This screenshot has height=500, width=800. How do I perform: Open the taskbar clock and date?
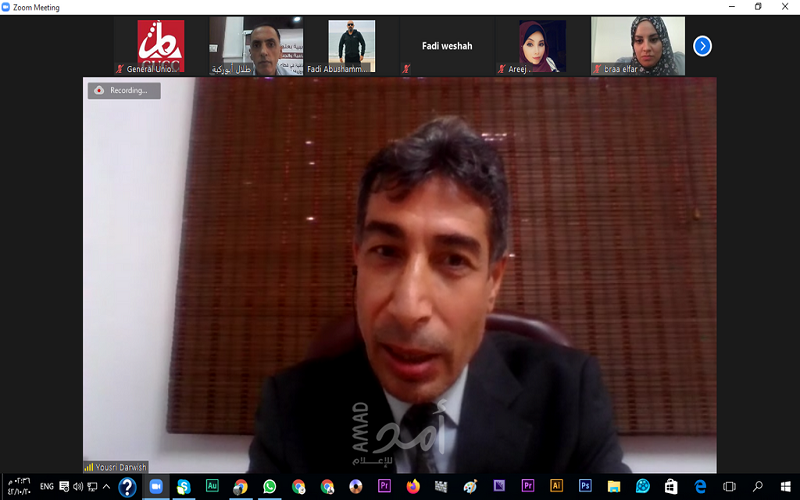coord(19,487)
